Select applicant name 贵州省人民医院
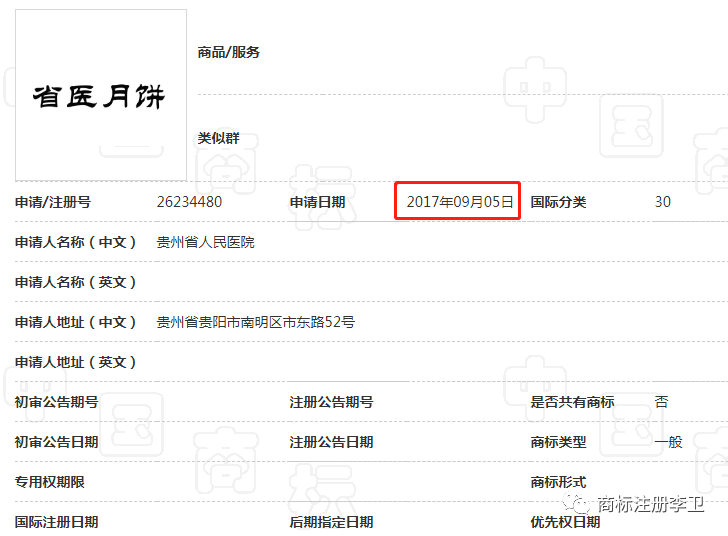This screenshot has height=536, width=728. tap(206, 242)
